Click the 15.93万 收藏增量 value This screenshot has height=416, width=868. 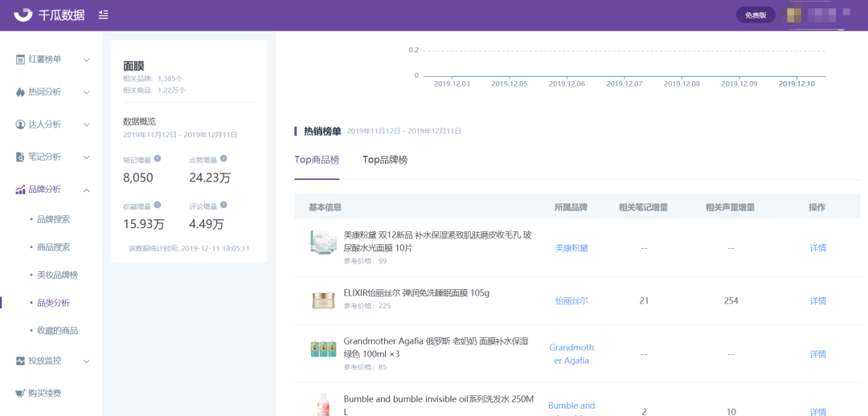[x=143, y=224]
